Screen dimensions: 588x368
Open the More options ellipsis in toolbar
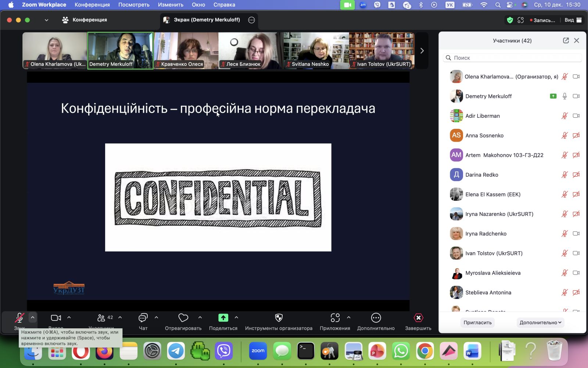pyautogui.click(x=376, y=318)
